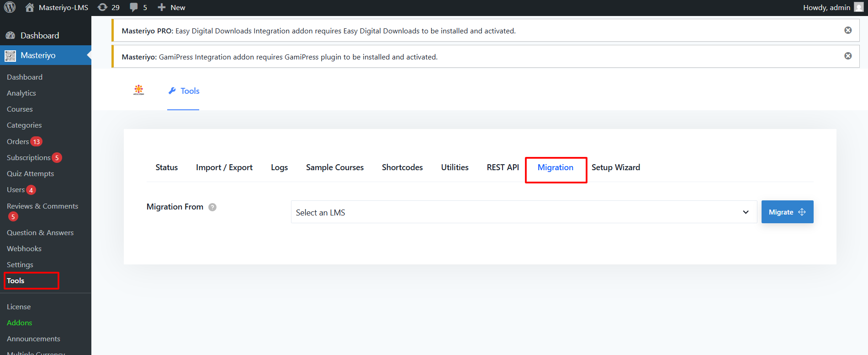Open Subscriptions in the sidebar
Screen dimensions: 868x355
34,157
